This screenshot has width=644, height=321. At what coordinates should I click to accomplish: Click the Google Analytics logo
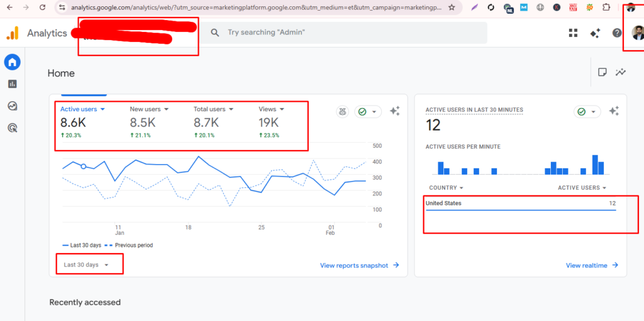[x=13, y=33]
